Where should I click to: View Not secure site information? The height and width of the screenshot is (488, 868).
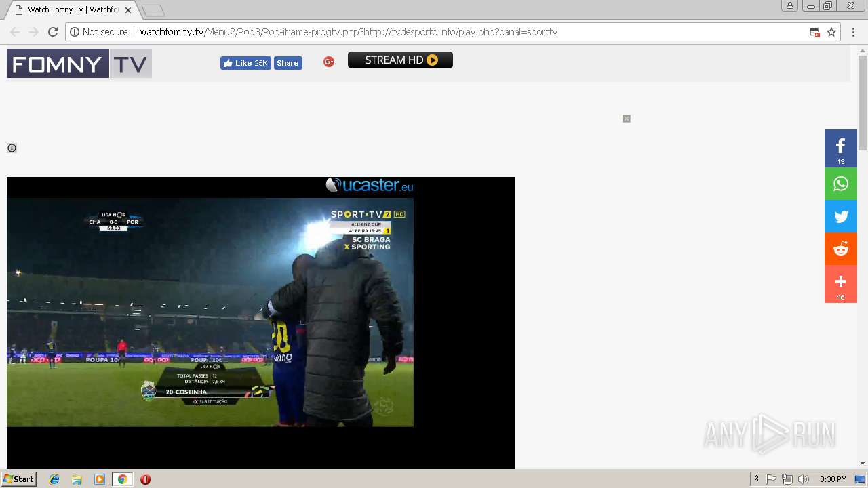coord(99,32)
